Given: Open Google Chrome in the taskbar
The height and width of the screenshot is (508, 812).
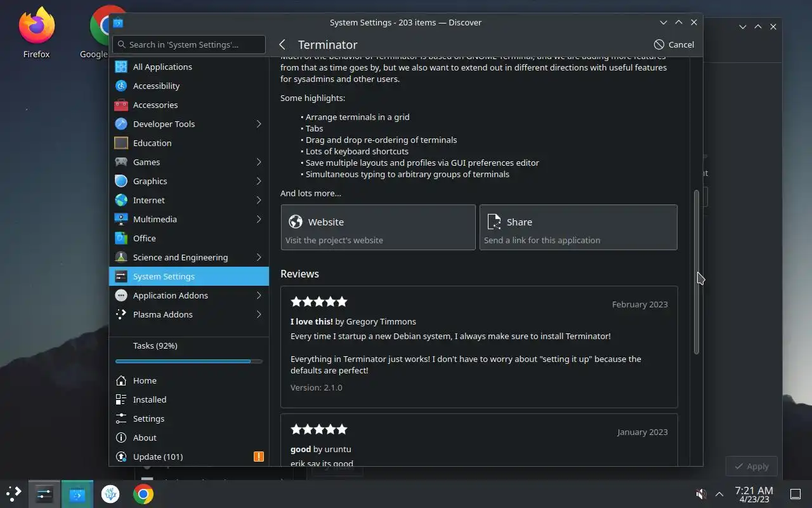Looking at the screenshot, I should 143,494.
